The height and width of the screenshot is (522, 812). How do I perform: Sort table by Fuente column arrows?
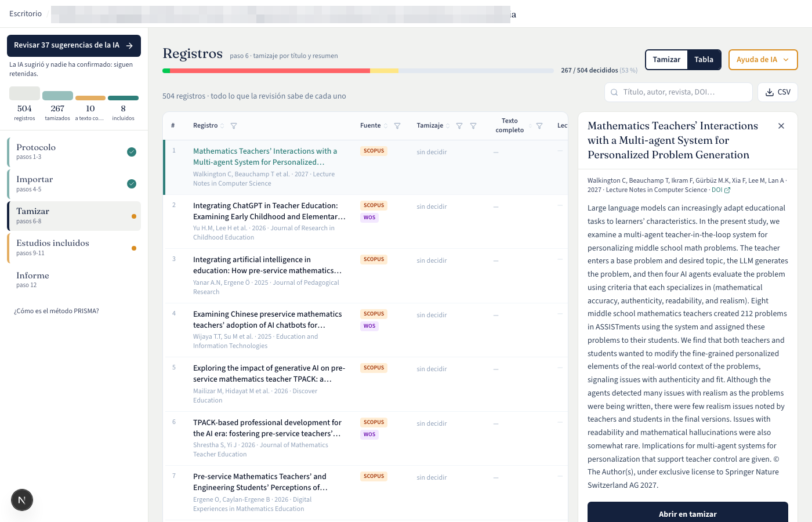click(x=386, y=126)
